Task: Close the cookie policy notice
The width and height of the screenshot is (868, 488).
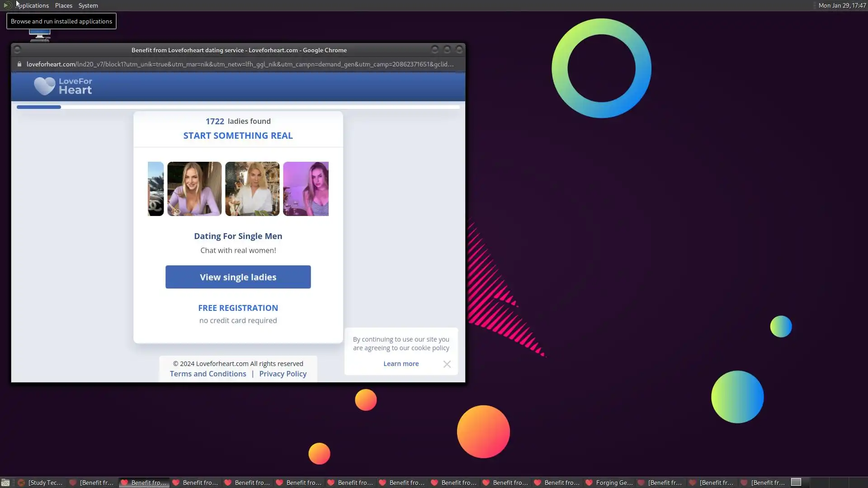Action: 447,364
